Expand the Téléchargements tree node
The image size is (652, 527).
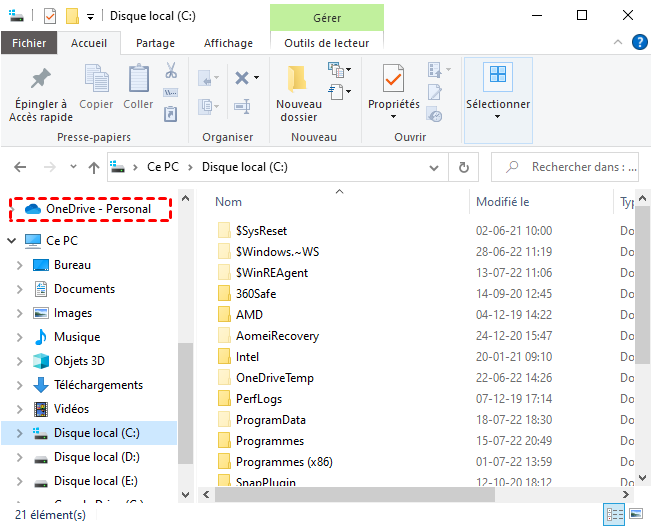point(20,385)
